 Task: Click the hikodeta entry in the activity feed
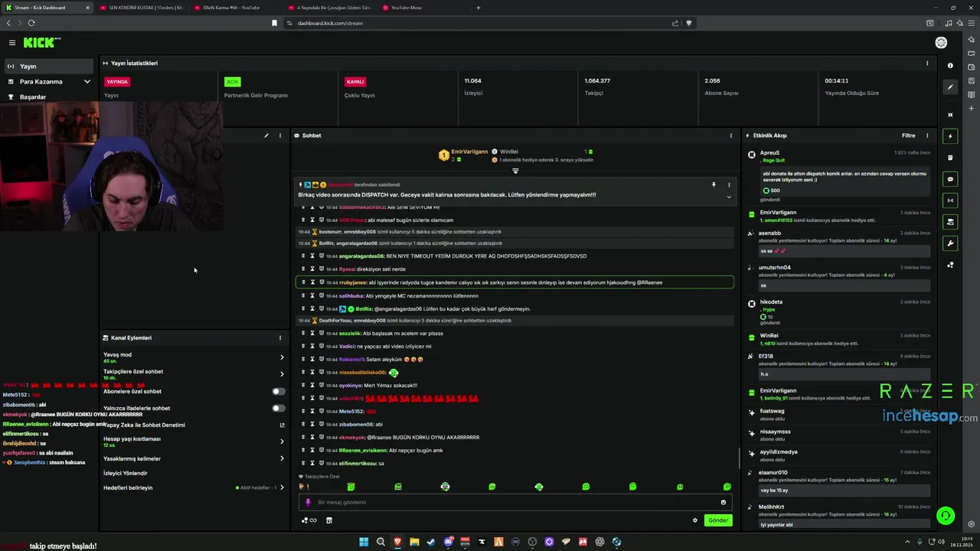(x=770, y=302)
